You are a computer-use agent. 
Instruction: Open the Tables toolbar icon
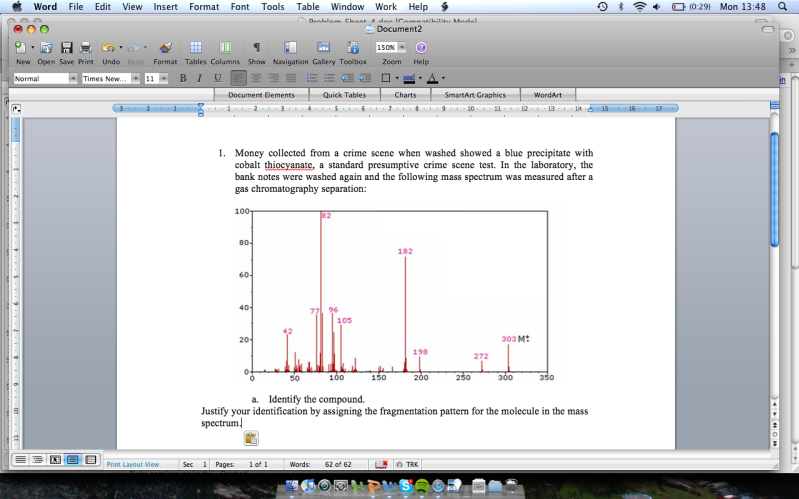[x=196, y=48]
